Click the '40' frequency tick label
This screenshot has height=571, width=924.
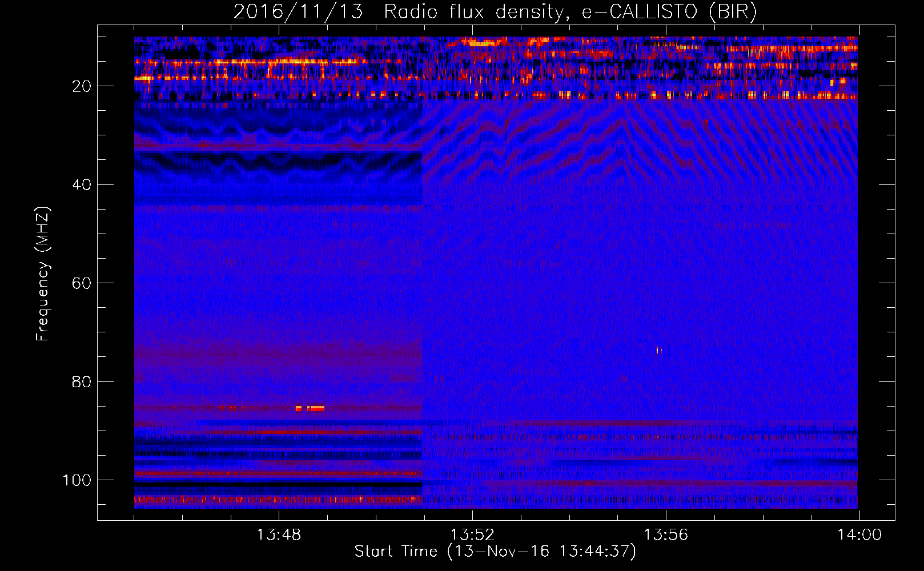click(82, 185)
